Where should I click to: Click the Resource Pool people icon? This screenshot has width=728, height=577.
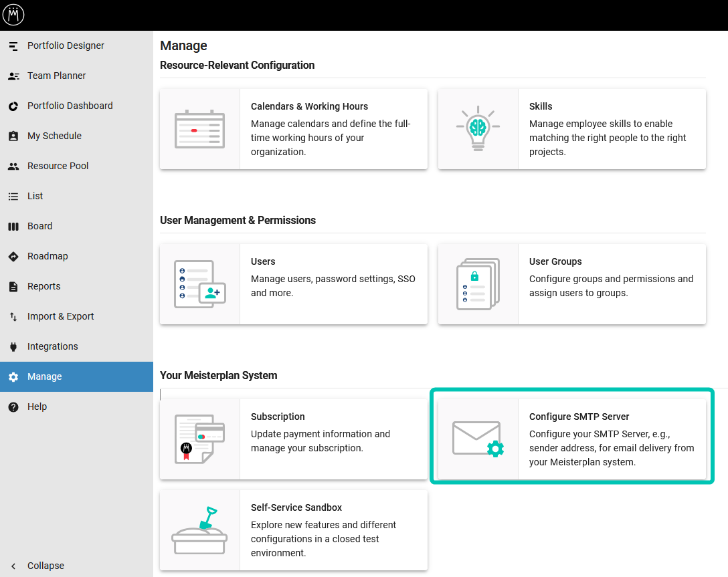[x=13, y=166]
